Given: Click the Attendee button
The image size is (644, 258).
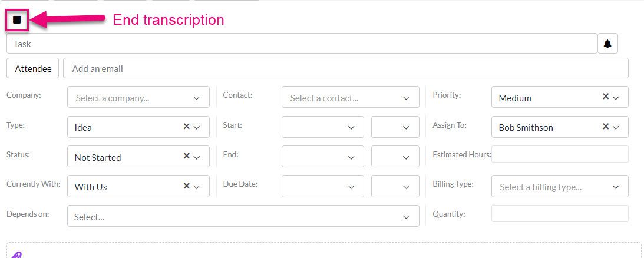Looking at the screenshot, I should coord(33,68).
